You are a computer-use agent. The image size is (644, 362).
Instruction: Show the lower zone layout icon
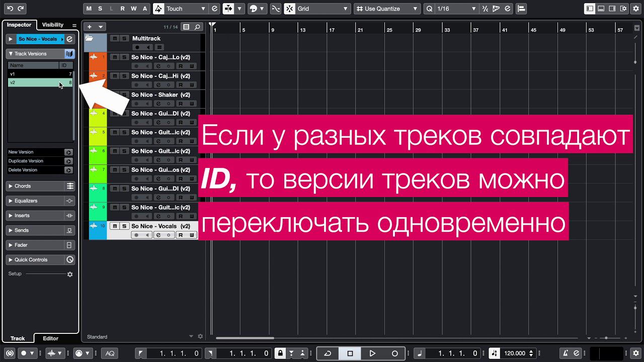tap(601, 9)
